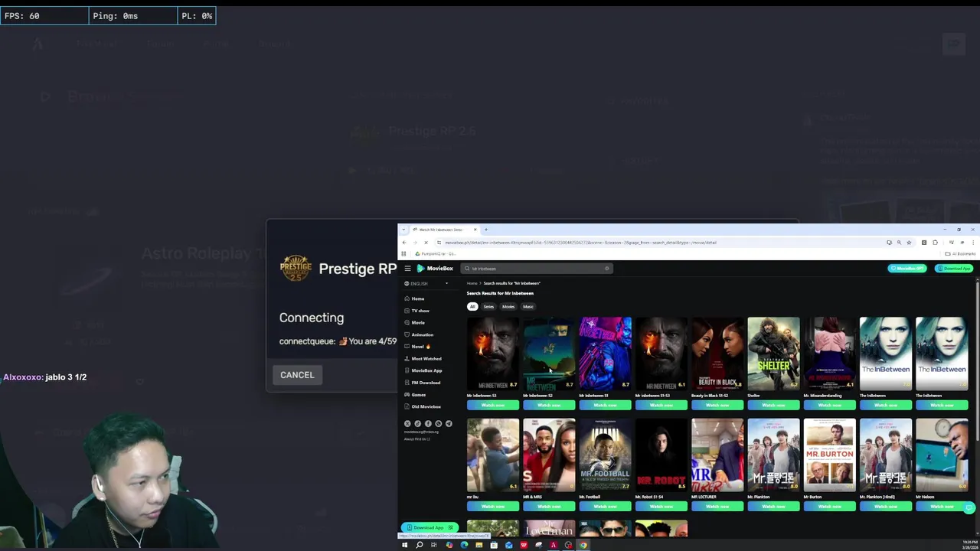Open the Mr Inbetween S2 poster
Screen dimensions: 980x551
(x=549, y=354)
